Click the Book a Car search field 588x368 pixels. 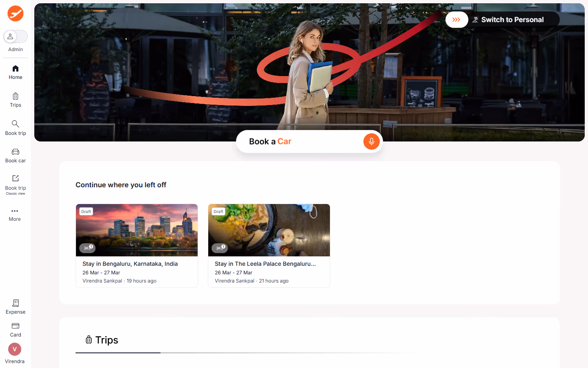(x=310, y=141)
